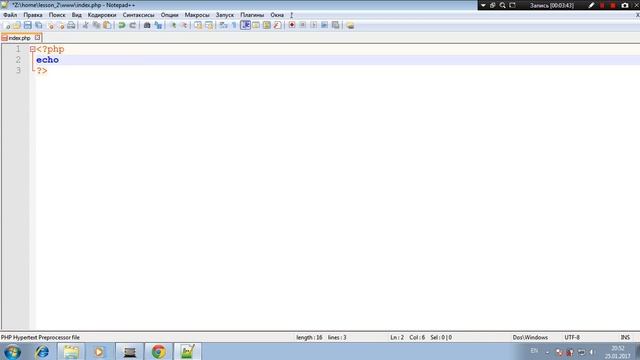This screenshot has height=360, width=640.
Task: Click the Zoom Out toolbar icon
Action: [184, 25]
